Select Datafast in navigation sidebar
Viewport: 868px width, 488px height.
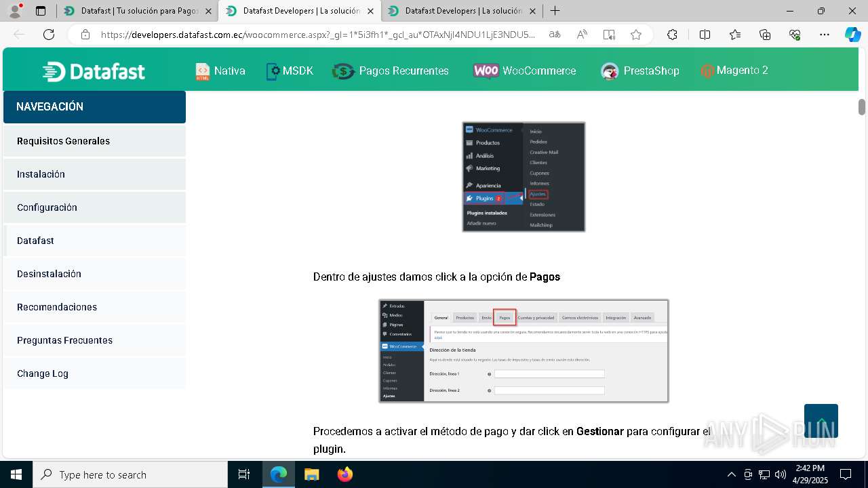click(94, 241)
